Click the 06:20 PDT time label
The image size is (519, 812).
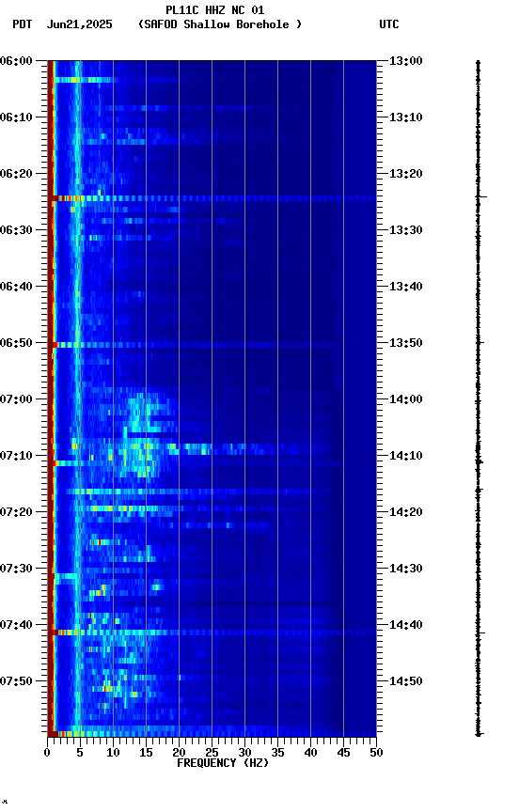(x=16, y=174)
